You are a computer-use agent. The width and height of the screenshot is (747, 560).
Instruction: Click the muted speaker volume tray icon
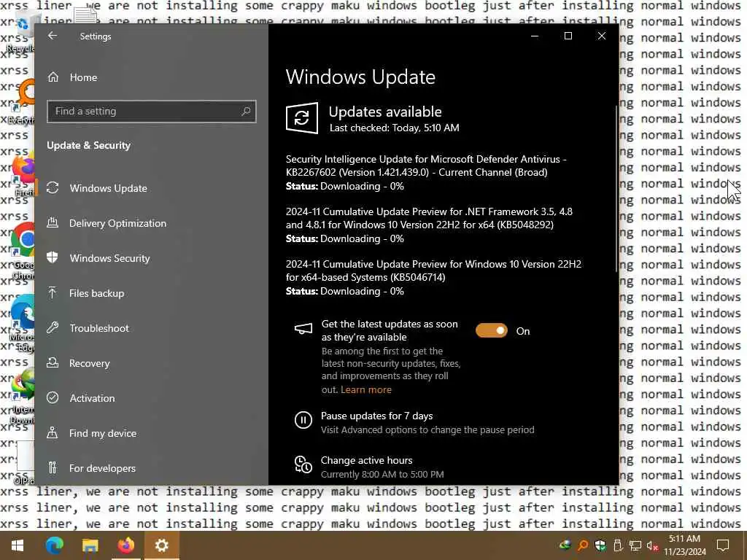[652, 545]
